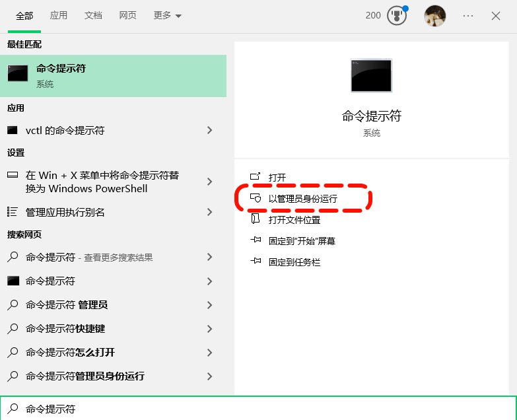Click the black cmd icon in best match
This screenshot has height=420, width=517.
coord(18,73)
